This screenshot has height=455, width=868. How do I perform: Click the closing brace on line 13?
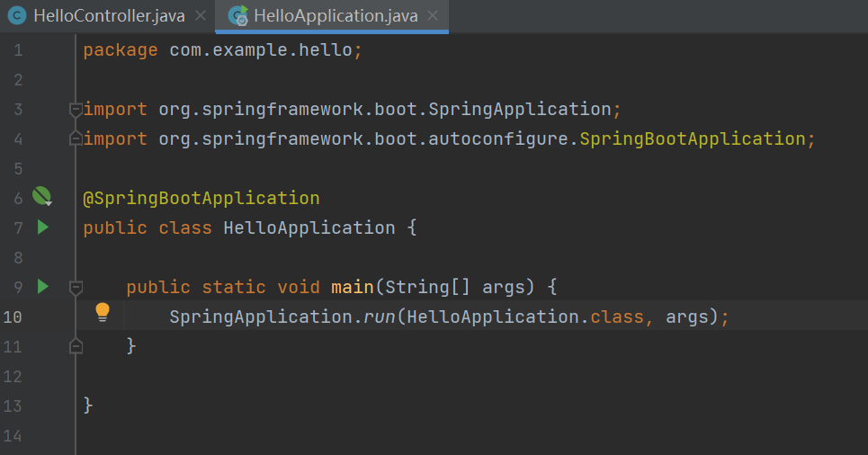(x=88, y=406)
